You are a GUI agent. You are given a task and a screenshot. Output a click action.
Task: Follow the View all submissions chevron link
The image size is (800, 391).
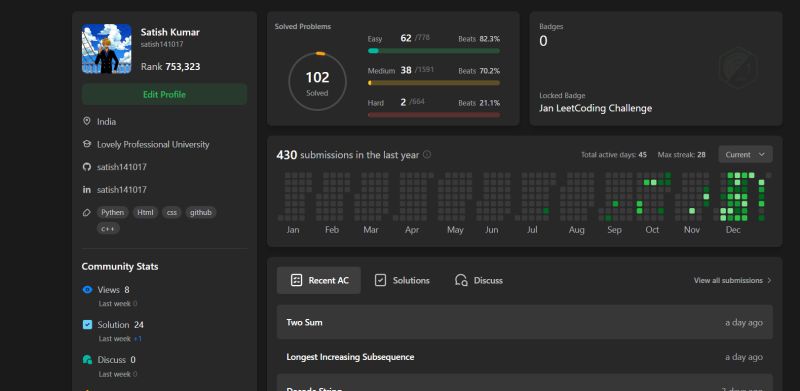pyautogui.click(x=733, y=280)
